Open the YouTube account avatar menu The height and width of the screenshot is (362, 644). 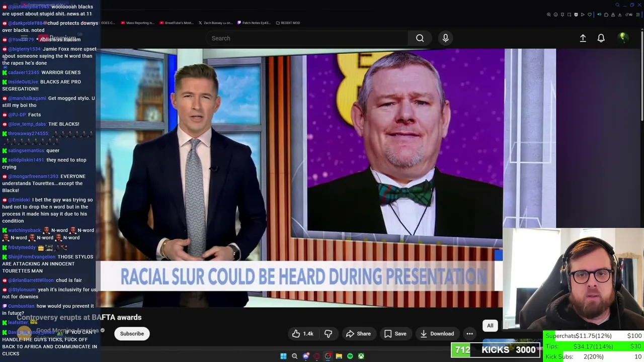pyautogui.click(x=622, y=38)
